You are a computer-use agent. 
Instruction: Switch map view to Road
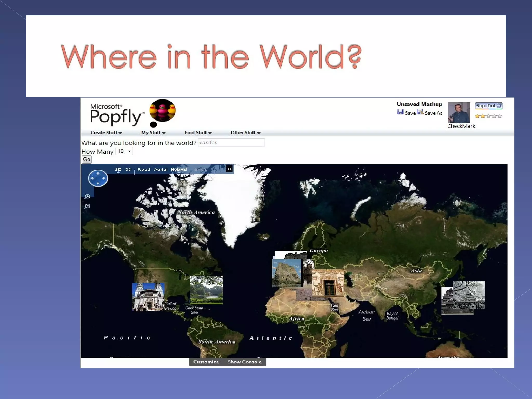tap(144, 169)
